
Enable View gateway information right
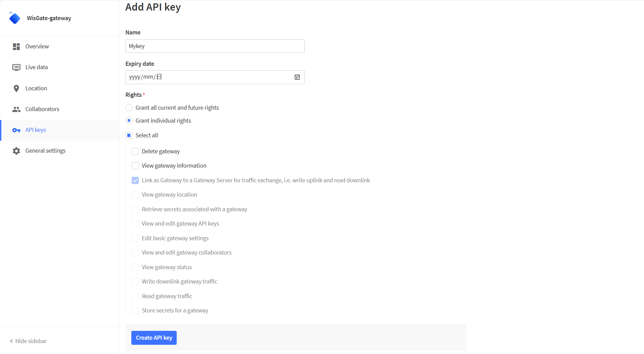[x=135, y=166]
